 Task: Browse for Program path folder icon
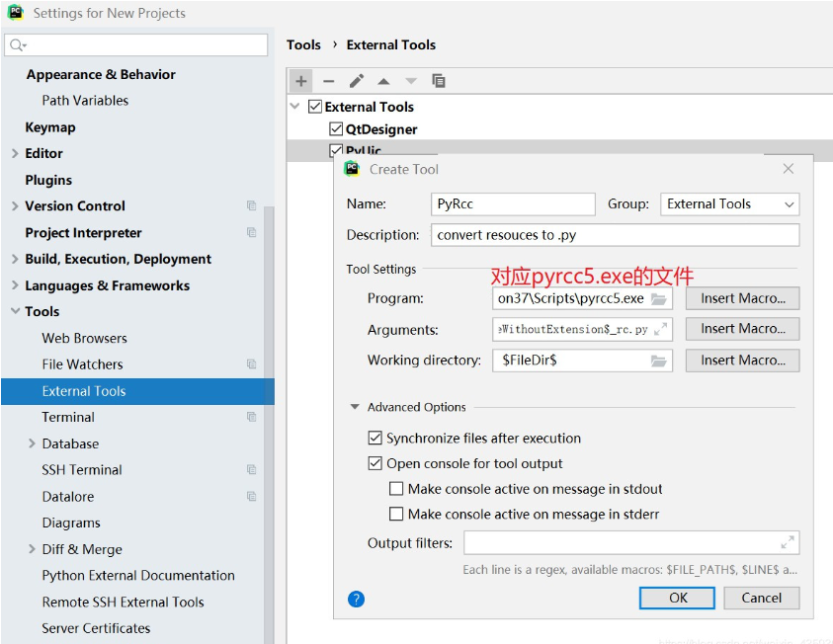(659, 298)
